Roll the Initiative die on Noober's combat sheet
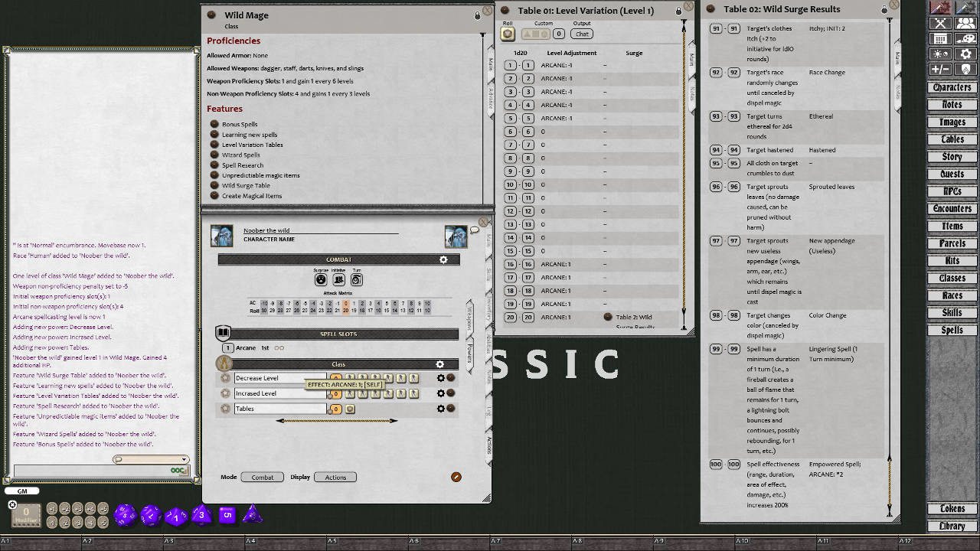The height and width of the screenshot is (551, 980). 338,280
